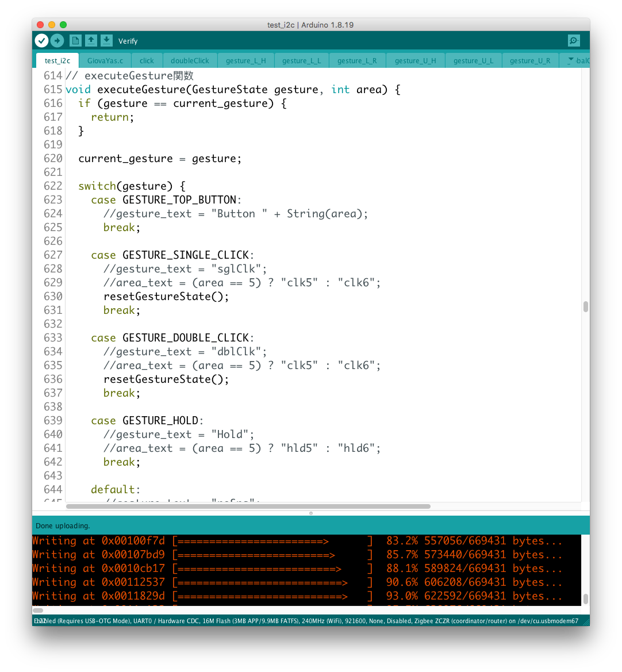Create a new sketch with New icon
Image resolution: width=622 pixels, height=672 pixels.
pos(75,40)
